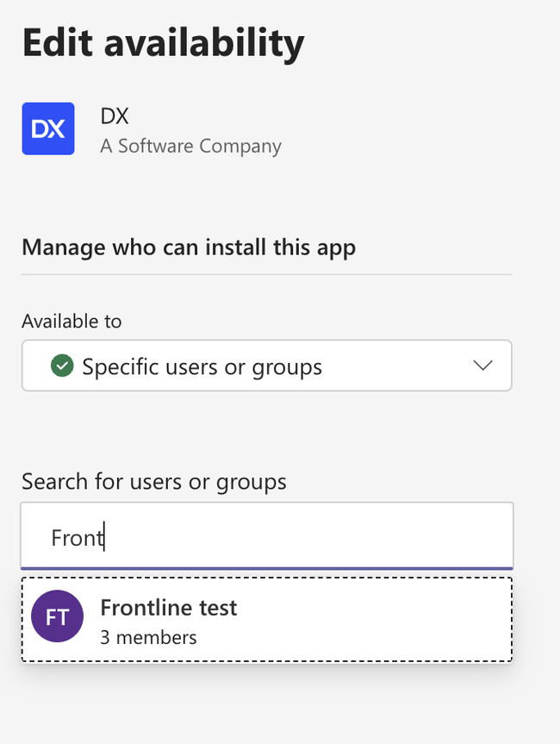Click the blue DX app logo
The image size is (560, 744).
click(x=48, y=128)
